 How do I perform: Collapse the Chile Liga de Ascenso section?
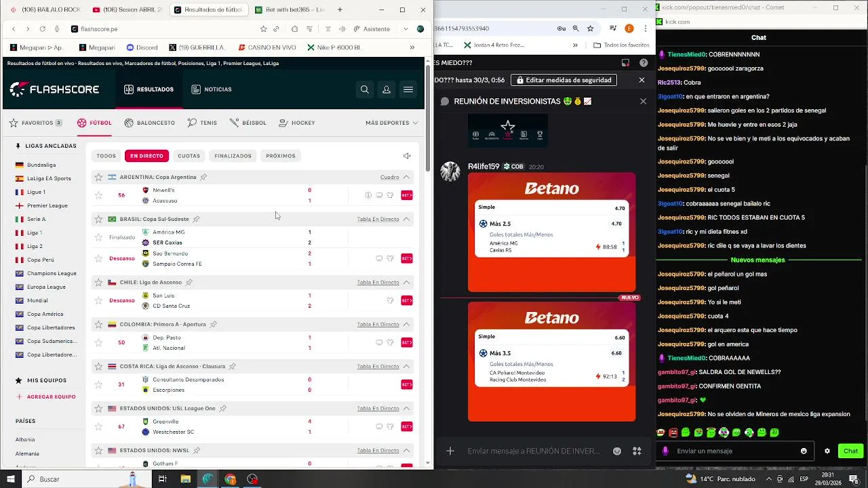coord(406,283)
